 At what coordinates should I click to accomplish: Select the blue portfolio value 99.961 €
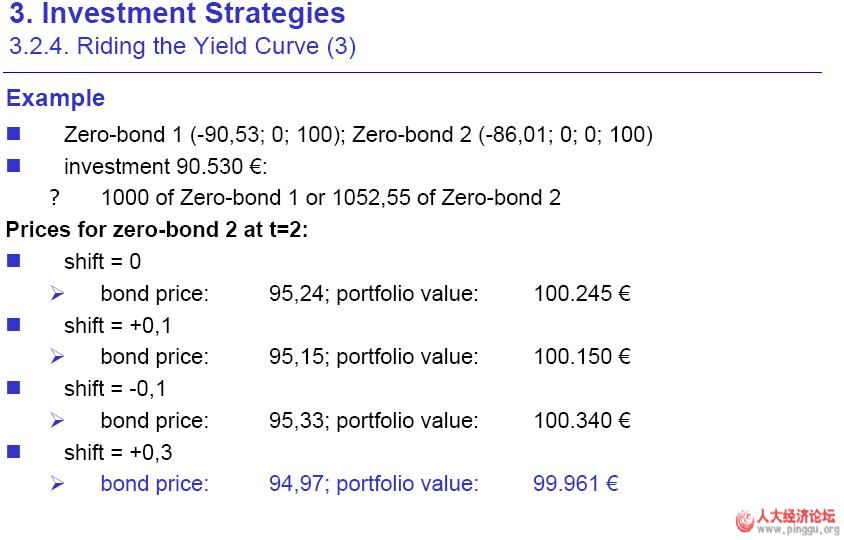coord(575,484)
